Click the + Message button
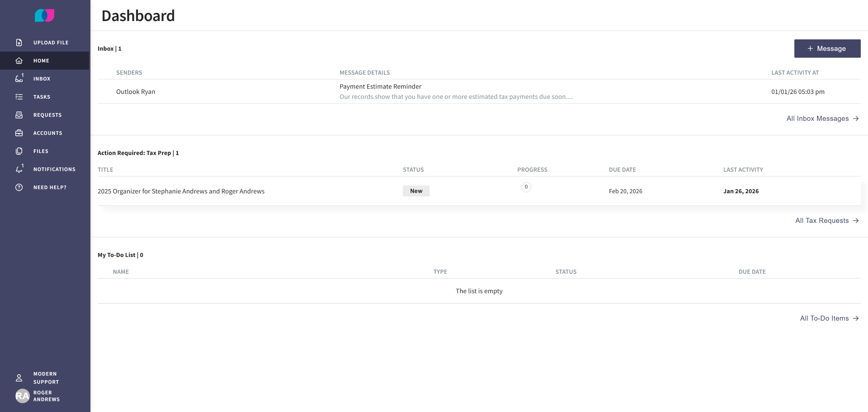 tap(827, 49)
